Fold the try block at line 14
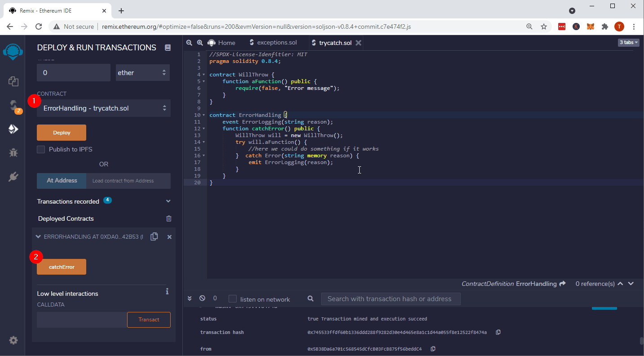Image resolution: width=644 pixels, height=356 pixels. pyautogui.click(x=204, y=142)
